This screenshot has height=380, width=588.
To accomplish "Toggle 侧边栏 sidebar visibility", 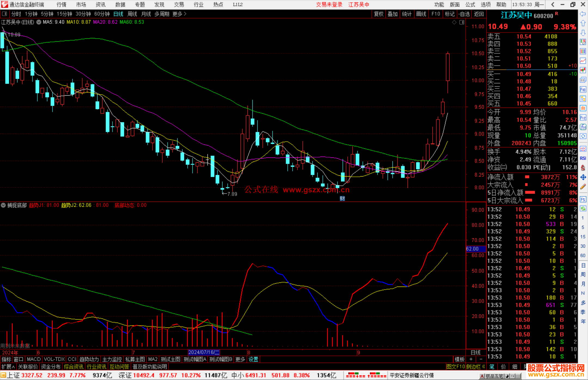I will [x=476, y=367].
